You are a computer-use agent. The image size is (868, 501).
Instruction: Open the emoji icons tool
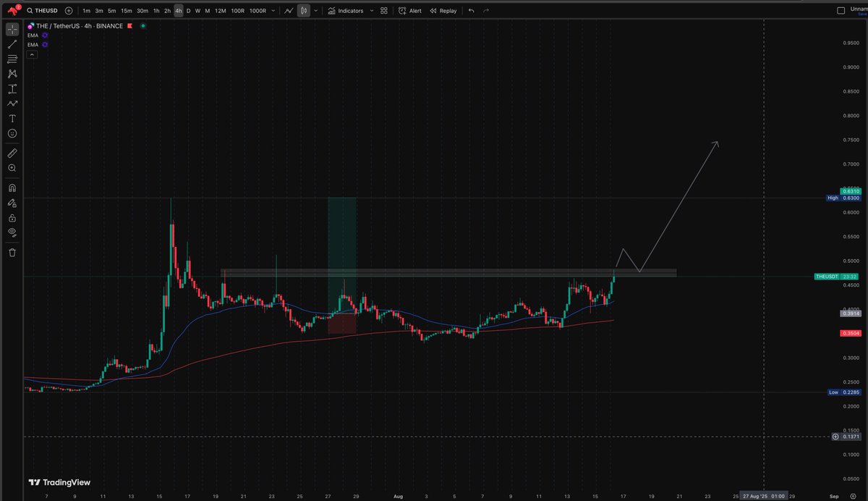coord(12,134)
